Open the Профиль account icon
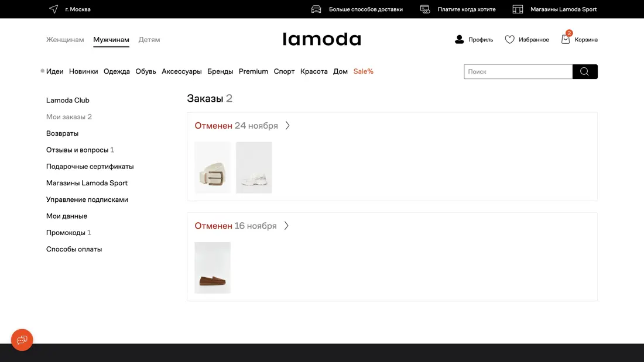644x362 pixels. point(459,39)
